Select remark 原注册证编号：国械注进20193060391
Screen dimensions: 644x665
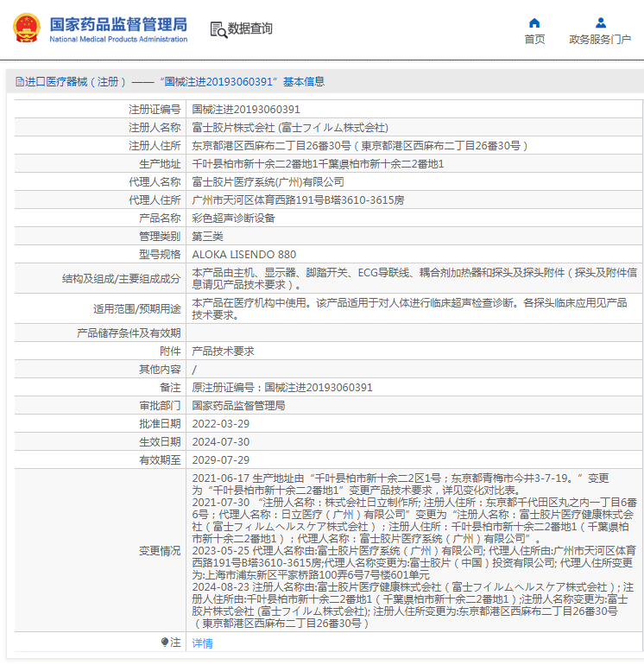click(x=282, y=388)
